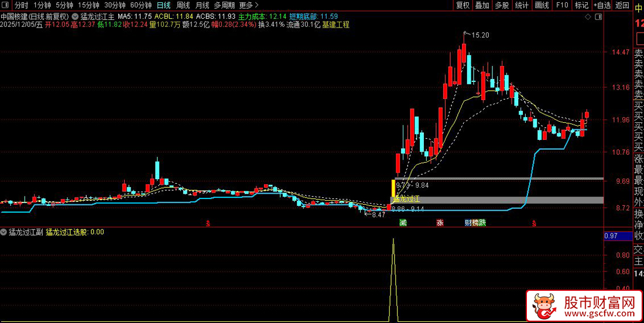Click the 猛龙过江选股: 0.00 label
The height and width of the screenshot is (323, 644).
coord(75,232)
